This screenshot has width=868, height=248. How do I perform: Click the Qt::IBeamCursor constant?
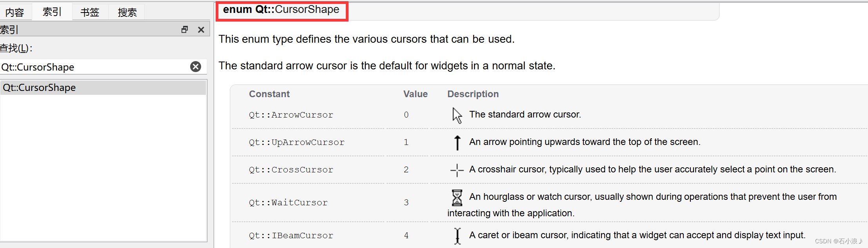pyautogui.click(x=291, y=235)
